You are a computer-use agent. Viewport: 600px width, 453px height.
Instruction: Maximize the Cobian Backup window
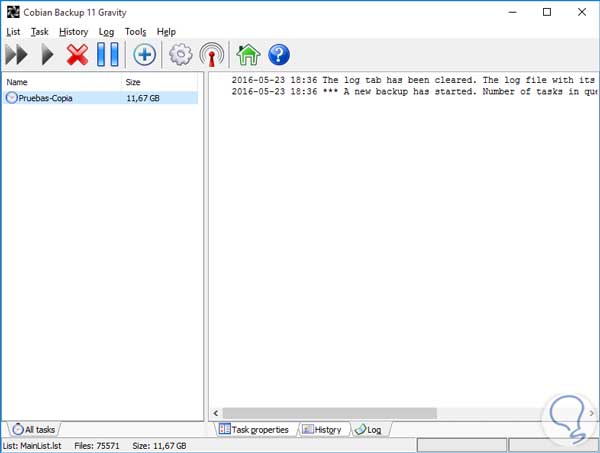547,12
